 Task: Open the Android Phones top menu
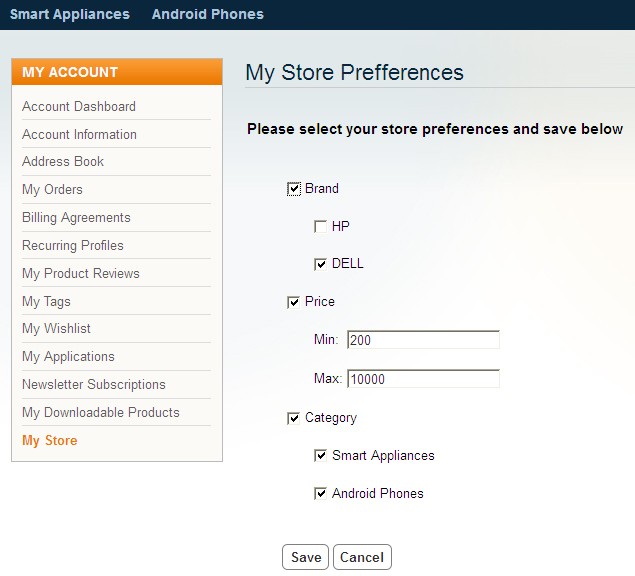point(208,14)
